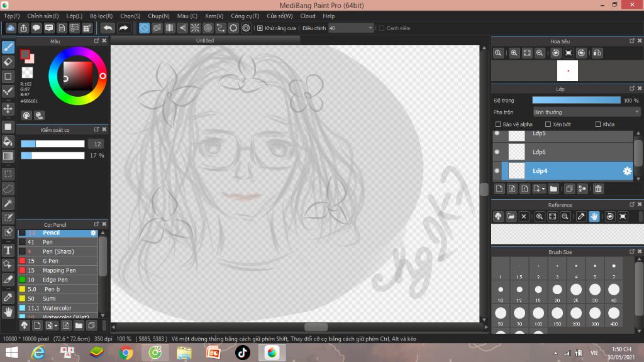Hide the Lớp5 layer
This screenshot has width=644, height=362.
497,133
